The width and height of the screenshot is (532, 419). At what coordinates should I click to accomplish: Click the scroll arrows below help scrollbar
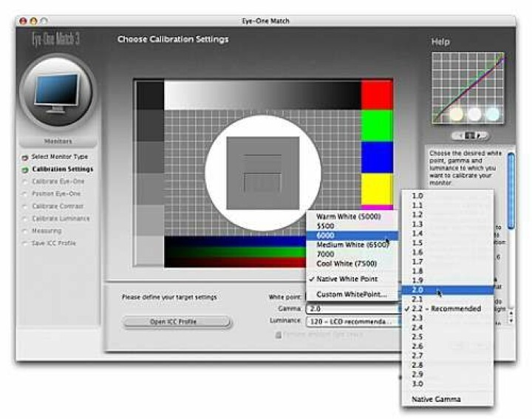(511, 316)
